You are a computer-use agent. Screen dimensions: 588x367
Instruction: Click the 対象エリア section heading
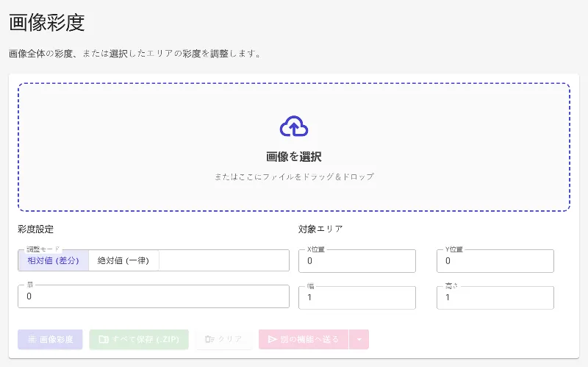tap(320, 229)
